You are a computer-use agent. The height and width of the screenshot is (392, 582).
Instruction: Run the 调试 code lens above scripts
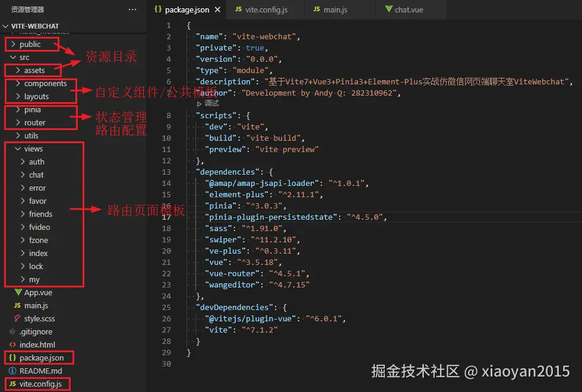tap(209, 103)
